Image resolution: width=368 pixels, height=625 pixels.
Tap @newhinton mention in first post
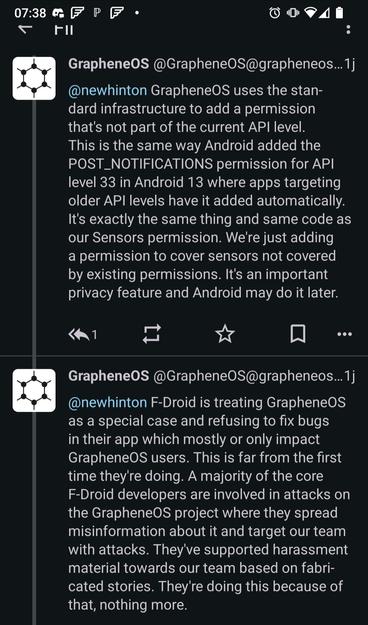[x=108, y=90]
